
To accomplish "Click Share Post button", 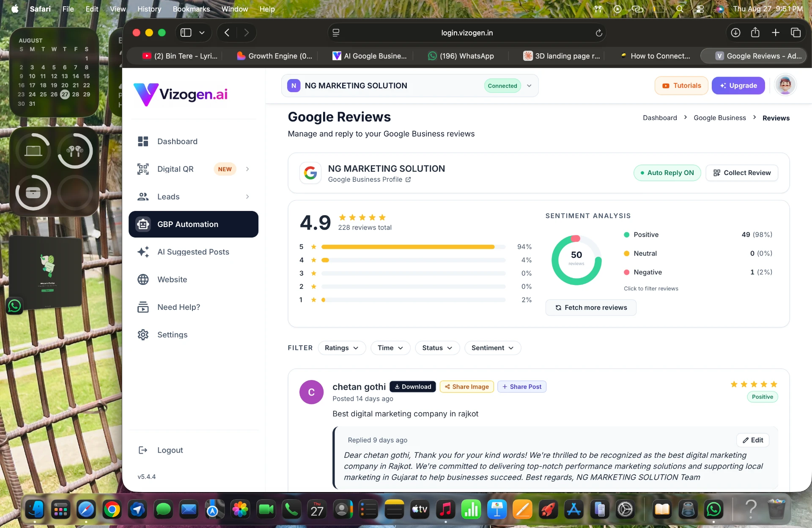I will (x=522, y=387).
